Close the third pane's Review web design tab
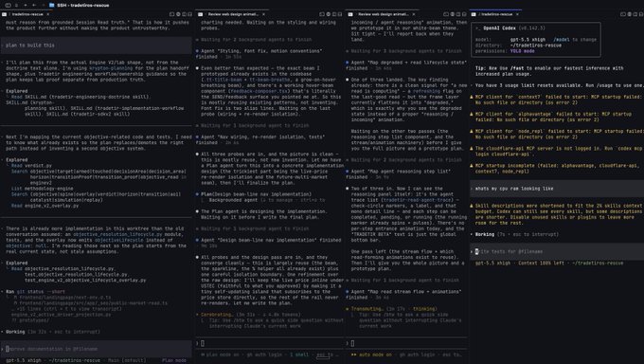Screen dimensions: 644x364 (x=414, y=14)
